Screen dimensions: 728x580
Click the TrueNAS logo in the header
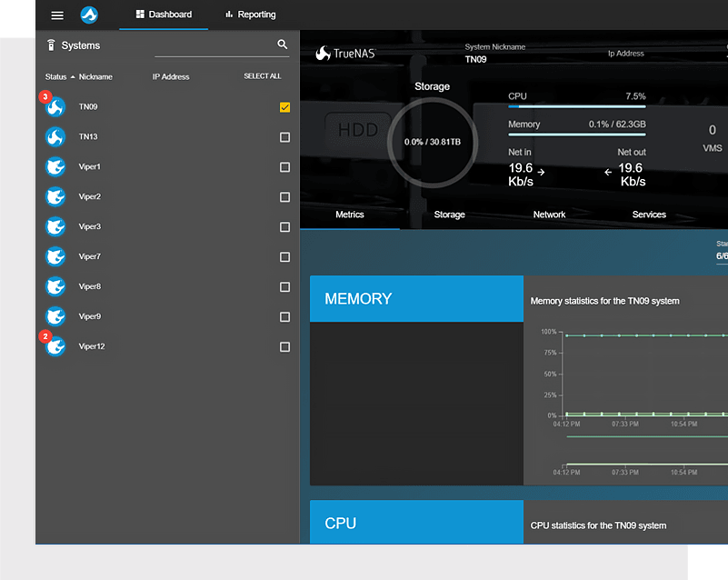coord(345,54)
